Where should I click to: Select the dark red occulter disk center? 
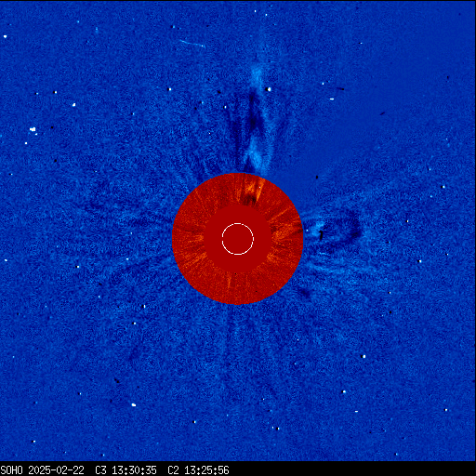pos(238,239)
